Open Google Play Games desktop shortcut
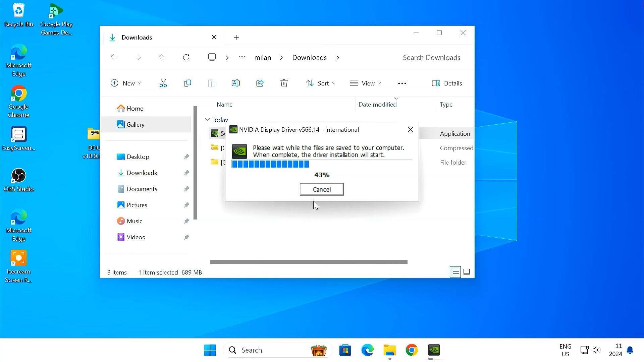 coord(56,19)
